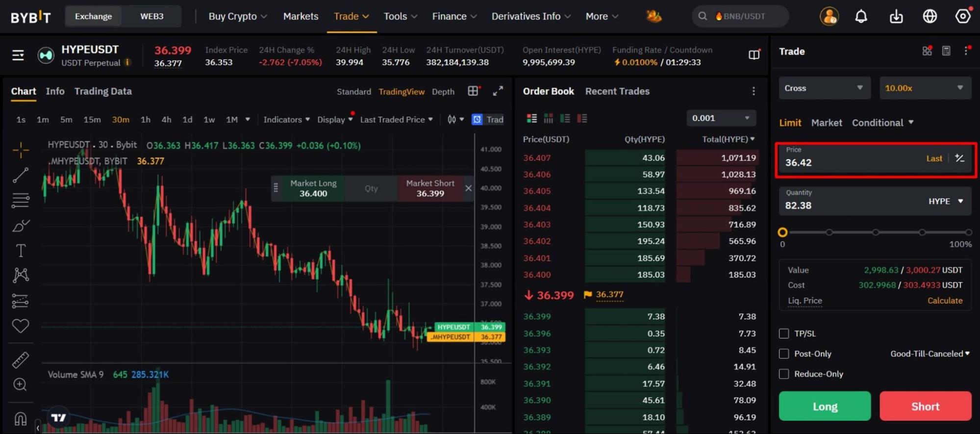Screen dimensions: 980x434
Task: Check the Post-Only option
Action: [x=784, y=354]
